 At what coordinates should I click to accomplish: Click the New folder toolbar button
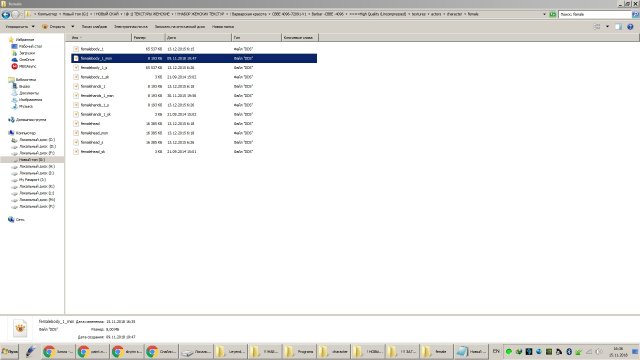(223, 27)
